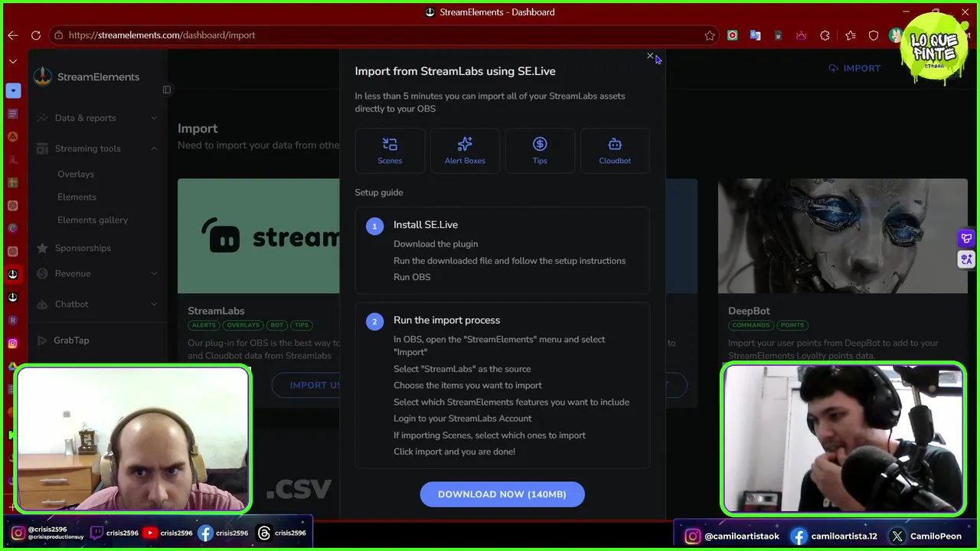Click Download Now (140MB) button
The width and height of the screenshot is (980, 551).
502,494
